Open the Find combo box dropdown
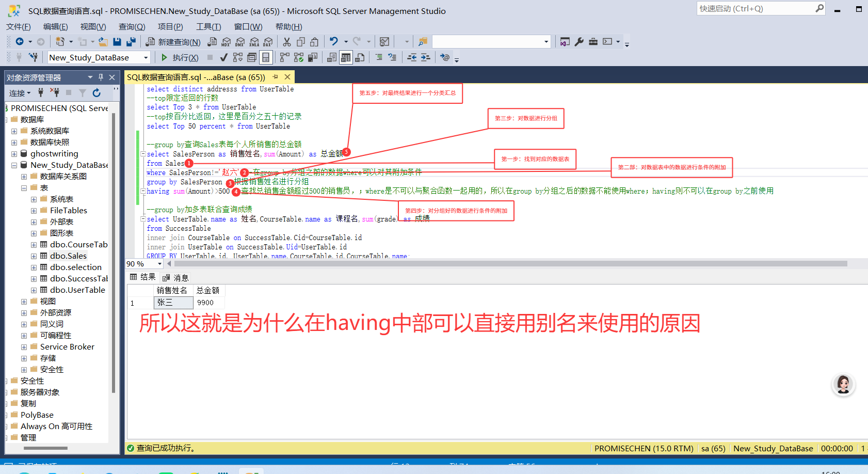The width and height of the screenshot is (868, 474). coord(546,42)
